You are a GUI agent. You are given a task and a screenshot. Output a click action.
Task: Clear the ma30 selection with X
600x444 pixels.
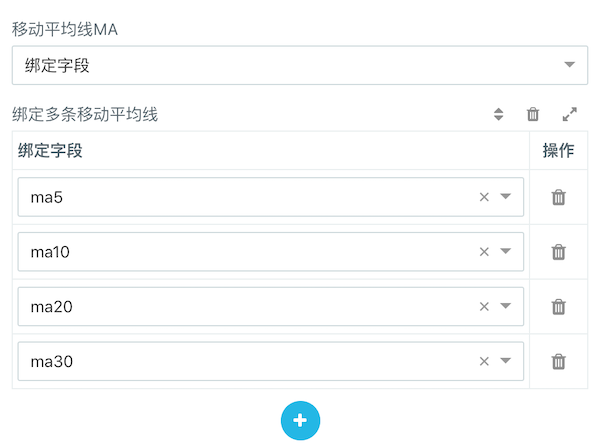484,361
